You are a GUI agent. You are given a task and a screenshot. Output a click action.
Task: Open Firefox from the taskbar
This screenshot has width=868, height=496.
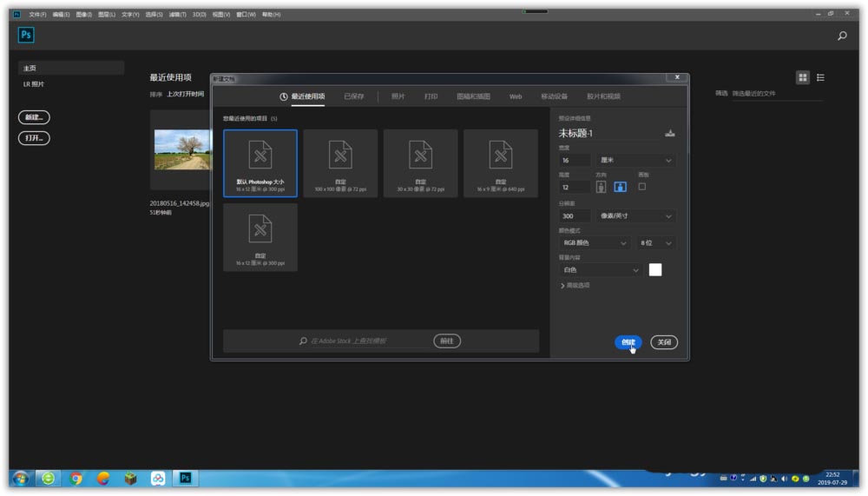pyautogui.click(x=103, y=479)
